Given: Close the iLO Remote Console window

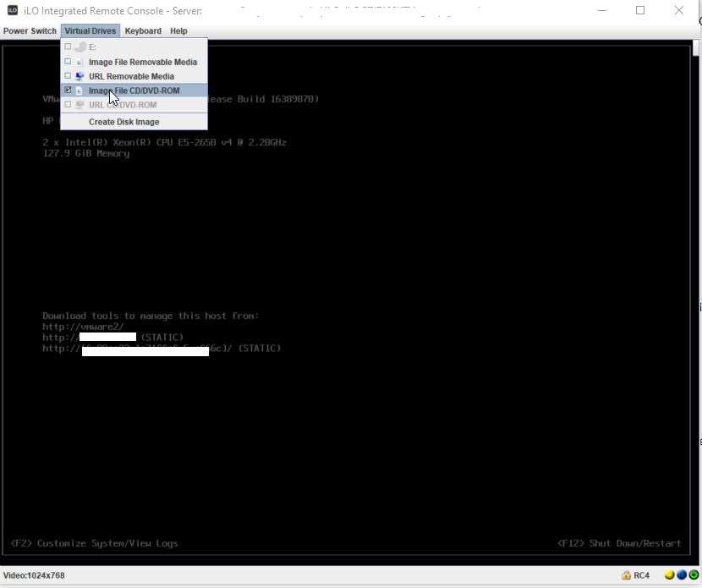Looking at the screenshot, I should [x=679, y=10].
